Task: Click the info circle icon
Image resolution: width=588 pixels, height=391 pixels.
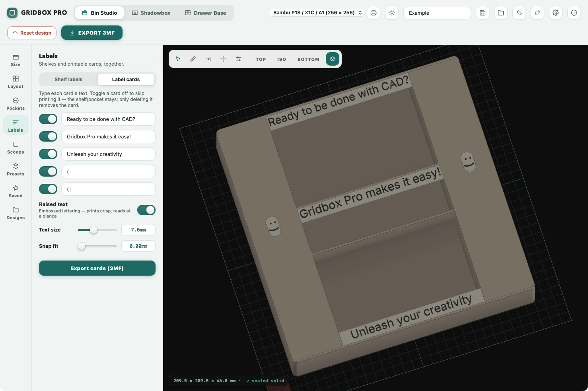Action: pos(574,13)
